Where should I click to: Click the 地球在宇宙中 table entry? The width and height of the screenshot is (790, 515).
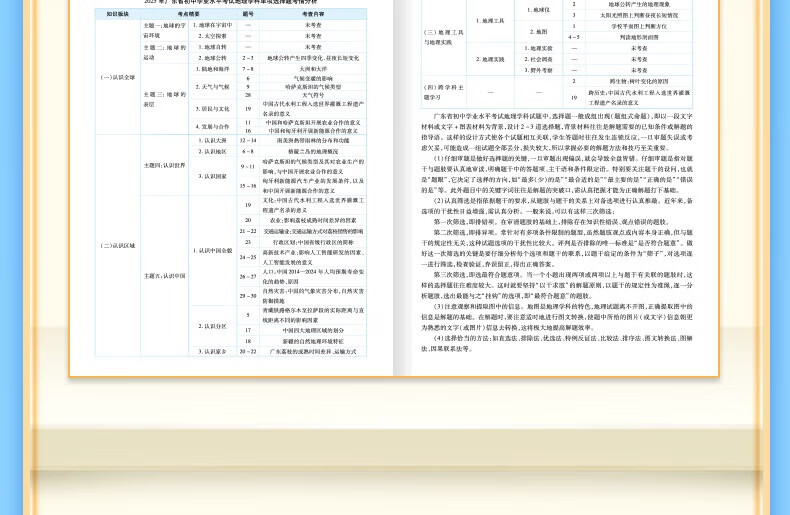(x=214, y=25)
